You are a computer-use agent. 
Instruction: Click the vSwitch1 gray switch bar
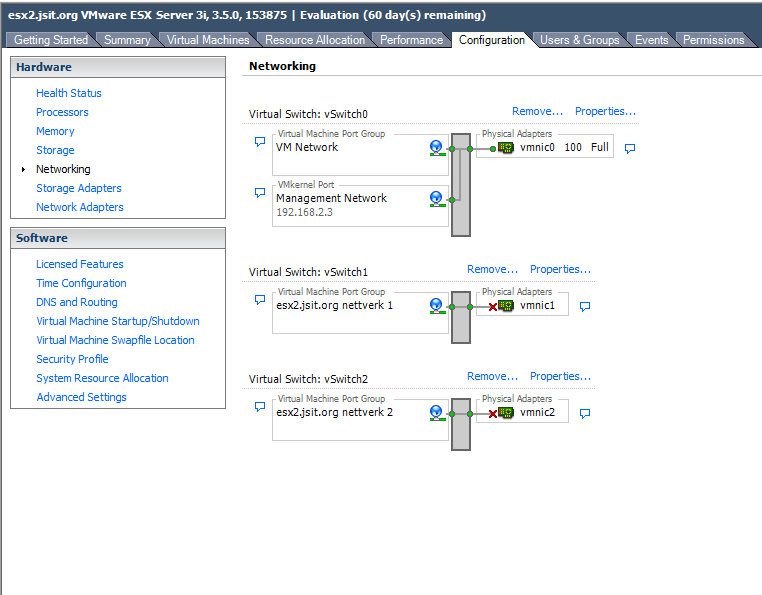[x=461, y=317]
